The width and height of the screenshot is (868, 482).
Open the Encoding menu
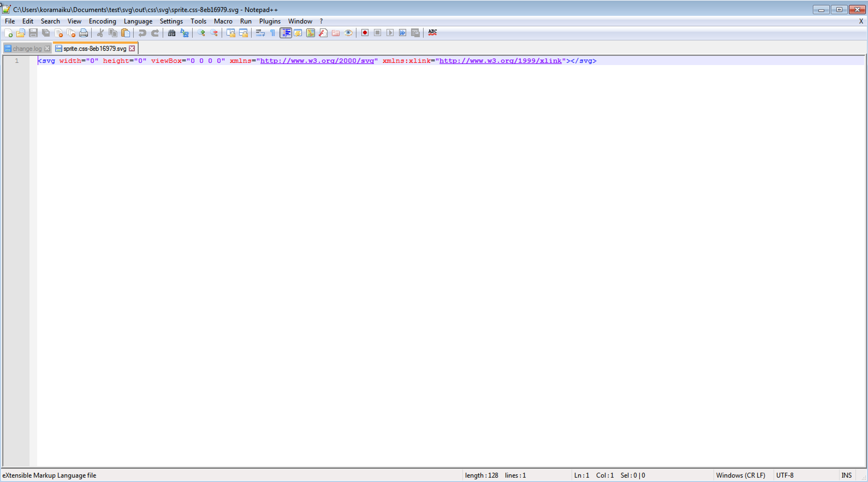pos(102,21)
